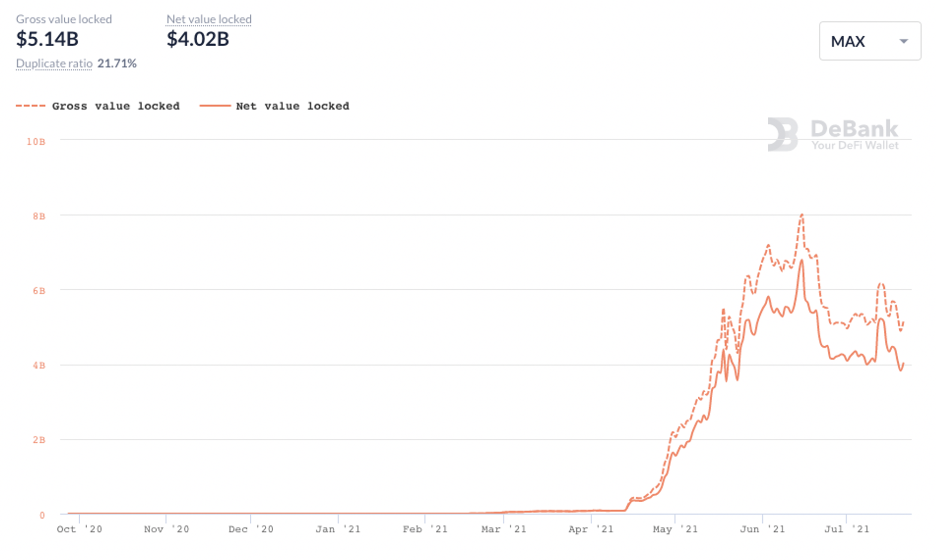
Task: Toggle the Net value locked legend series
Action: pyautogui.click(x=292, y=106)
